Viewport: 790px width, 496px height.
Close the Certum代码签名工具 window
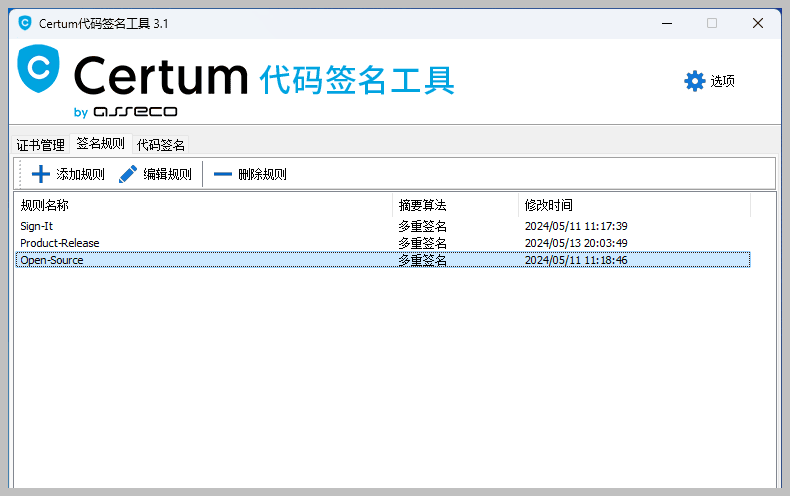758,23
